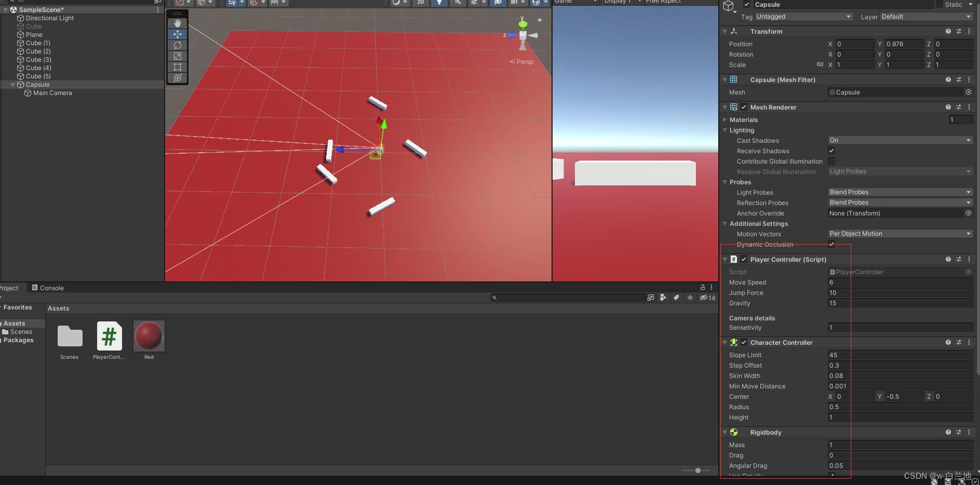This screenshot has width=980, height=485.
Task: Expand the Materials section
Action: tap(725, 120)
